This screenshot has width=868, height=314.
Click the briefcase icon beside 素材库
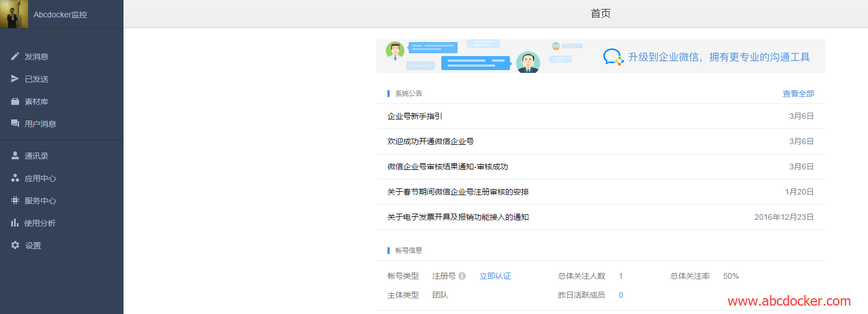pyautogui.click(x=15, y=101)
